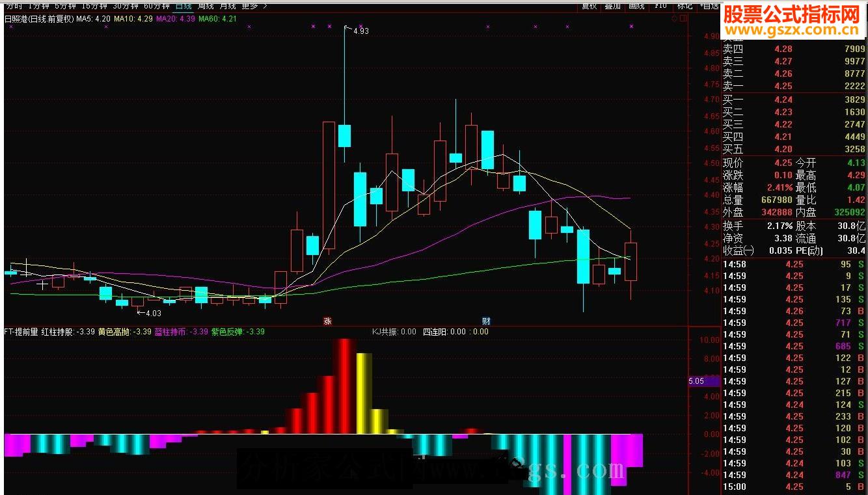Click the 总量 667980 quote field

pos(758,200)
